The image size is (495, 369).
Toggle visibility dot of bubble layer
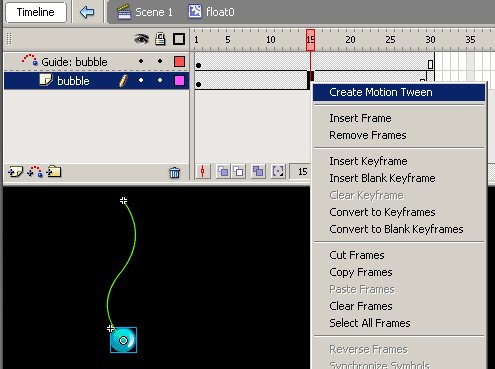pyautogui.click(x=141, y=80)
